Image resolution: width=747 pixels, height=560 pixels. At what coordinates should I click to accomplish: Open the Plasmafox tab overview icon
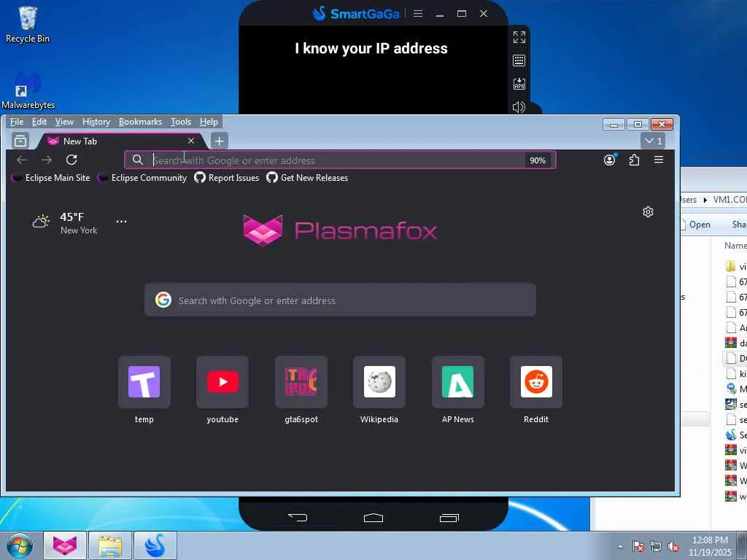point(20,141)
